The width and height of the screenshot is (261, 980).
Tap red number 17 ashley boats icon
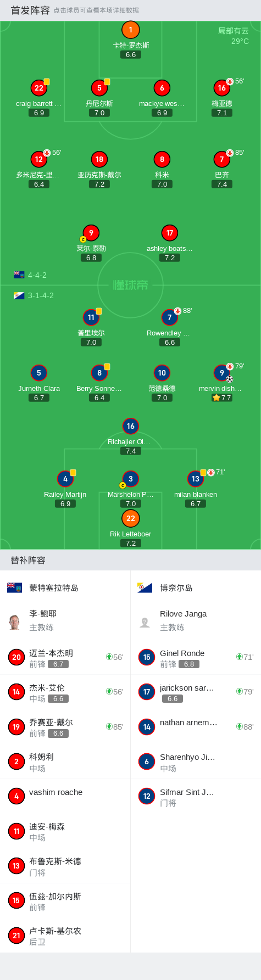point(170,233)
